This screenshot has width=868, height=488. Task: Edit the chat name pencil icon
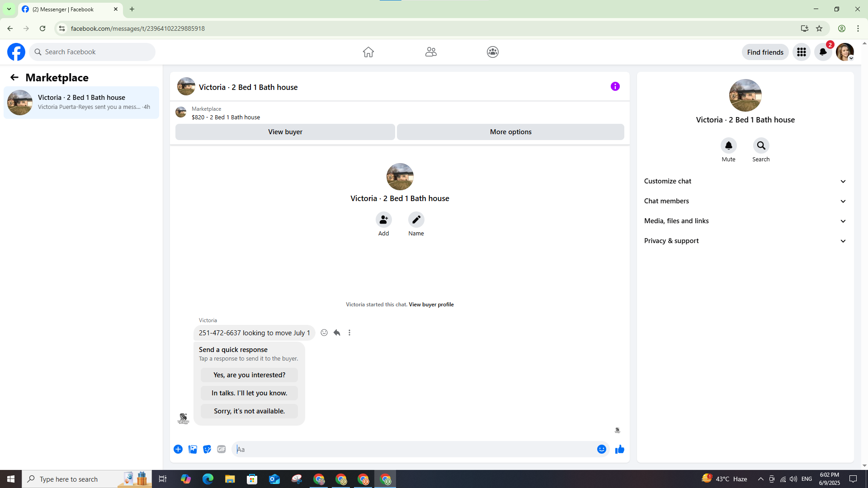tap(416, 220)
